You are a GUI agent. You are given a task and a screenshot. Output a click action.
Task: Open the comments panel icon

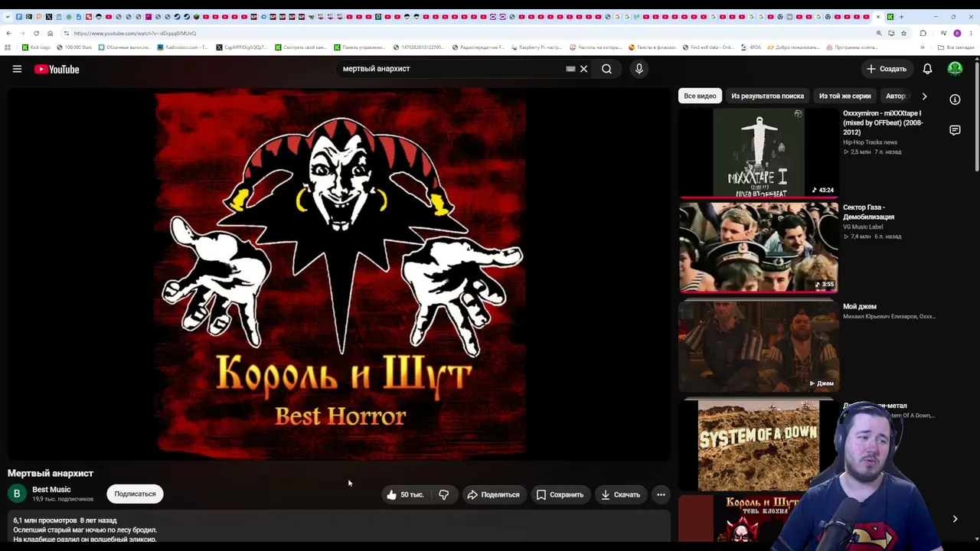(955, 130)
